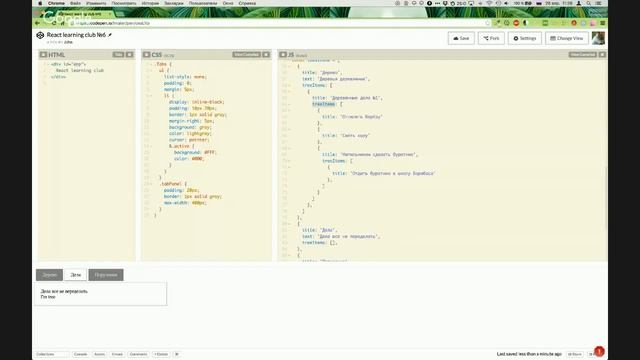This screenshot has height=360, width=640.
Task: Open the Collections dropdown in footer
Action: (52, 354)
